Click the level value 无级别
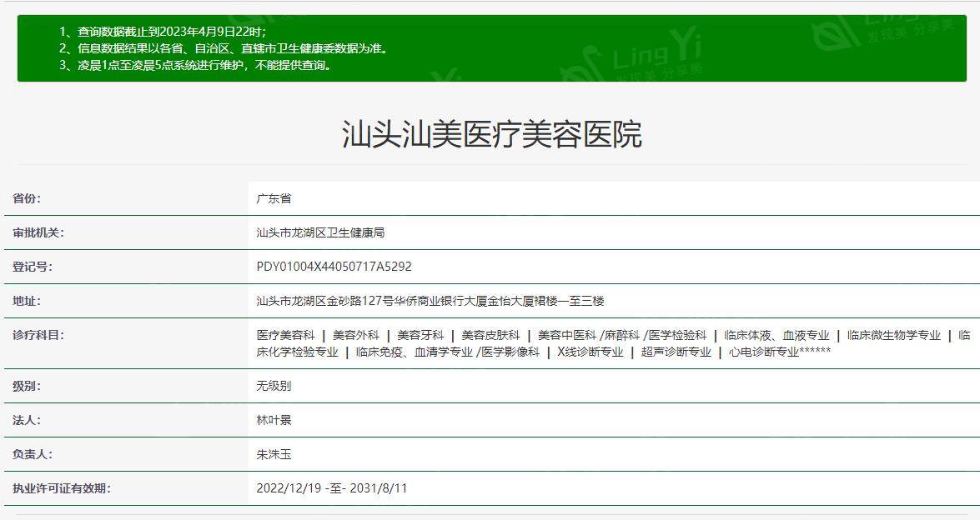This screenshot has height=520, width=980. pyautogui.click(x=274, y=386)
